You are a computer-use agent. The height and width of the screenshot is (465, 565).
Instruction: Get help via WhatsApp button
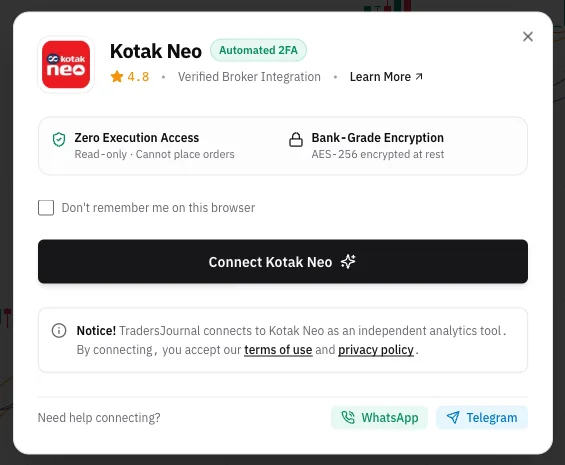(379, 417)
